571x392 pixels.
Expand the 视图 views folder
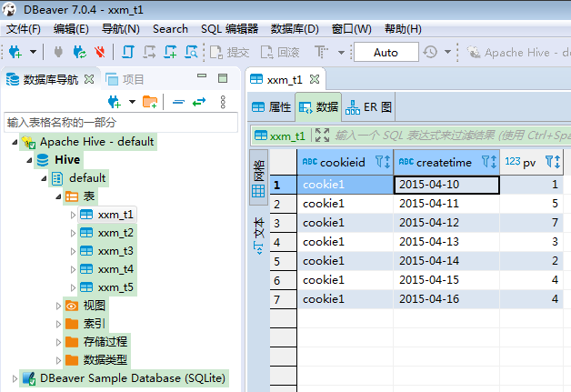tap(58, 306)
